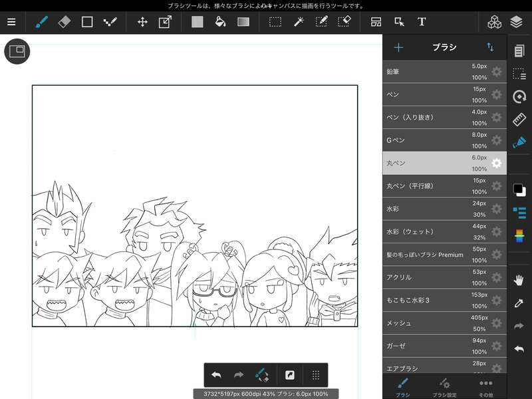Viewport: 532px width, 399px height.
Task: Select the rectangle Shape tool
Action: (87, 22)
